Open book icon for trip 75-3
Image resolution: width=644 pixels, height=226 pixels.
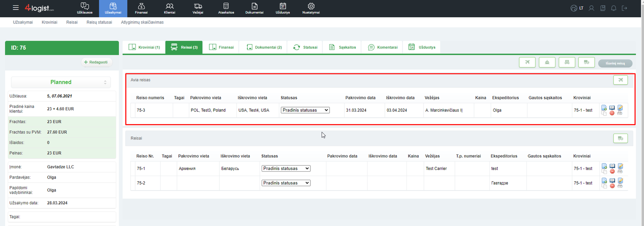[x=612, y=108]
